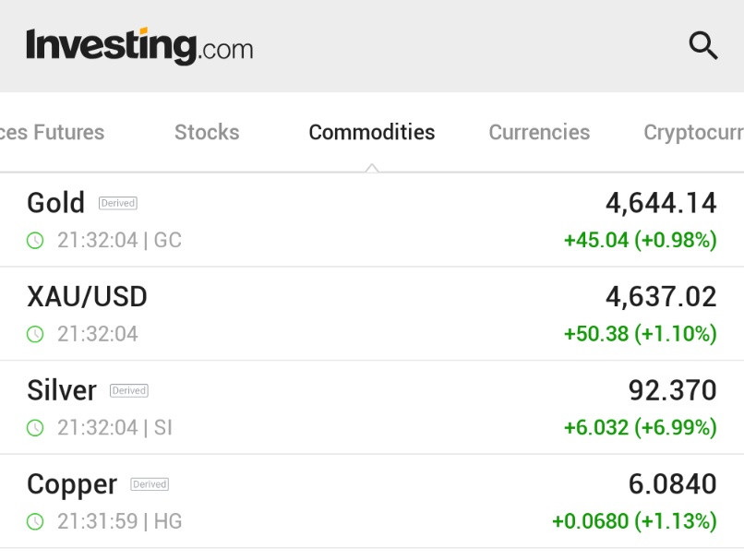Image resolution: width=744 pixels, height=560 pixels.
Task: Select the Commodities tab
Action: click(x=371, y=132)
